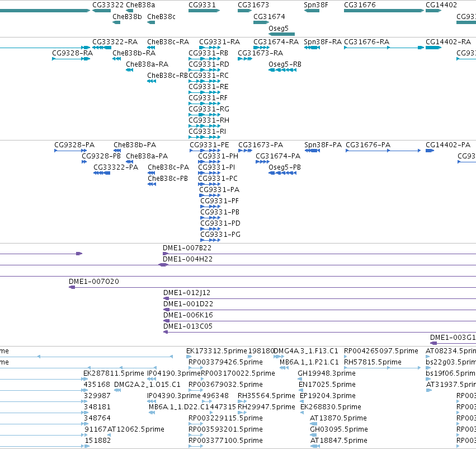Click the CG9331-PG protein label

click(x=220, y=235)
